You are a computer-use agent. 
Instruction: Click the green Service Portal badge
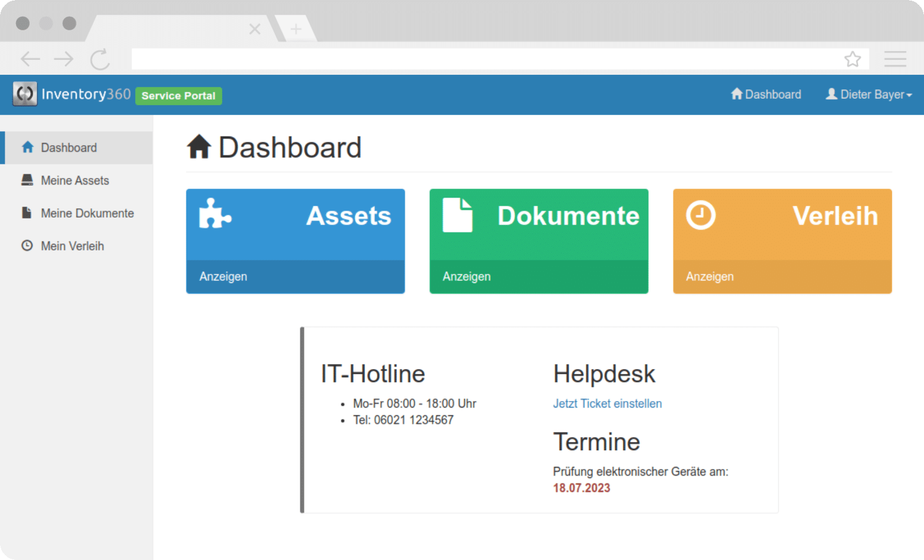click(178, 96)
